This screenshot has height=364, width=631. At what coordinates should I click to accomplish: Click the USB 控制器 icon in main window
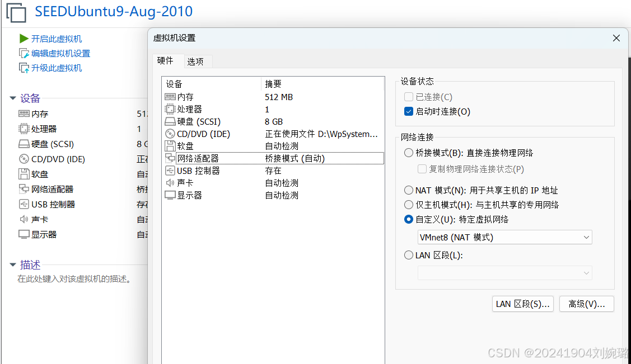24,204
